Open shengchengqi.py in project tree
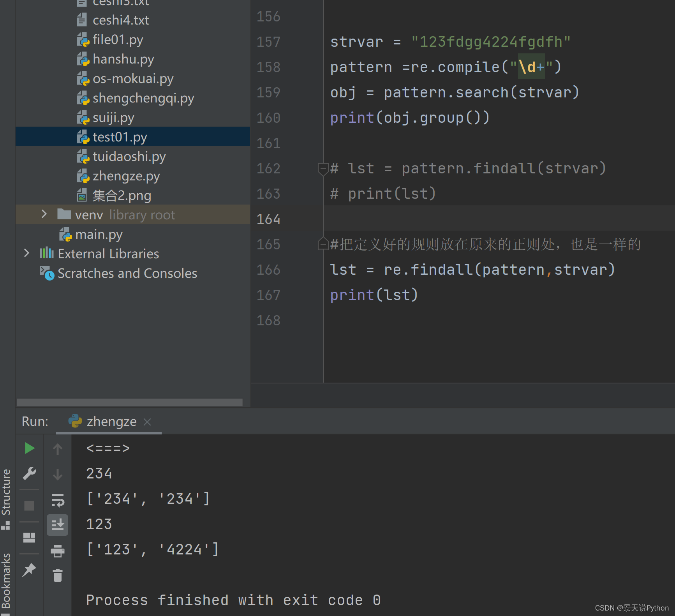The height and width of the screenshot is (616, 675). pos(143,98)
